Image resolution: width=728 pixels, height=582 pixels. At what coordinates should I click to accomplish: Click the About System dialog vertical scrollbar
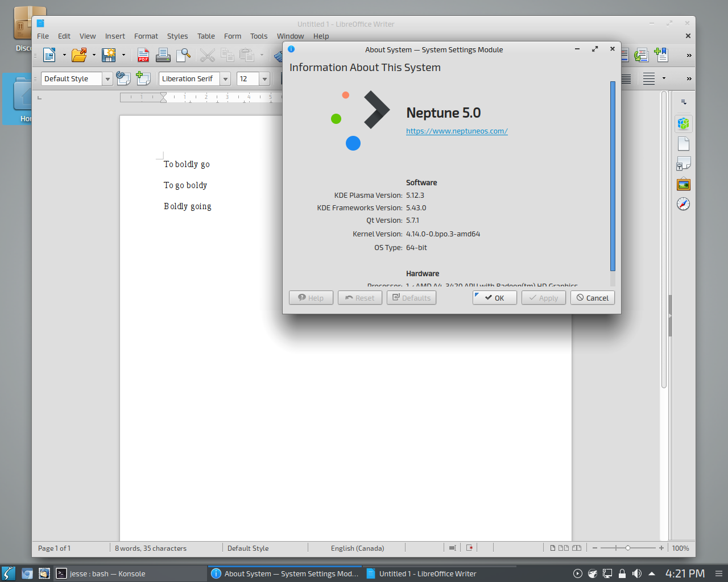[x=613, y=176]
